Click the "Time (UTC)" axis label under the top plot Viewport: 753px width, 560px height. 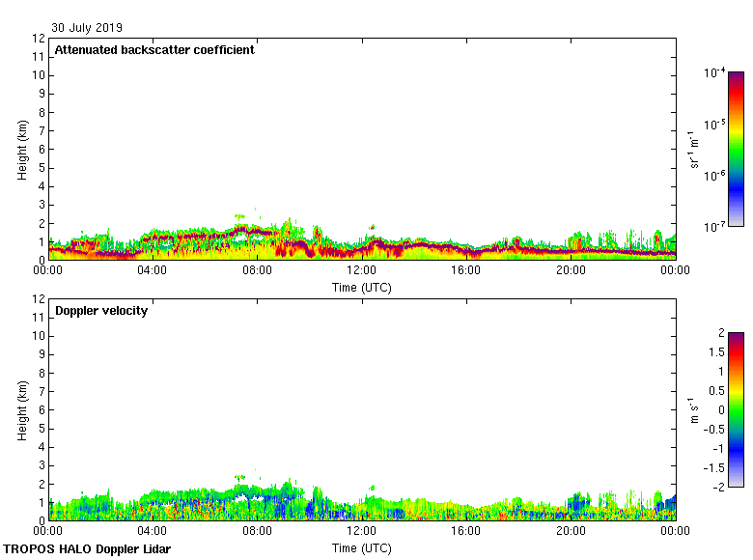pyautogui.click(x=362, y=287)
